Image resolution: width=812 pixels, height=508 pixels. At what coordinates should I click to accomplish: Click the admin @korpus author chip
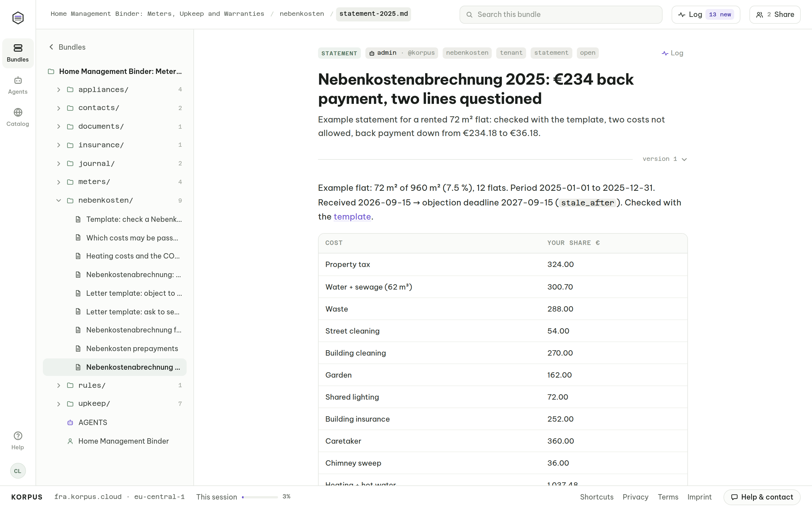(402, 53)
